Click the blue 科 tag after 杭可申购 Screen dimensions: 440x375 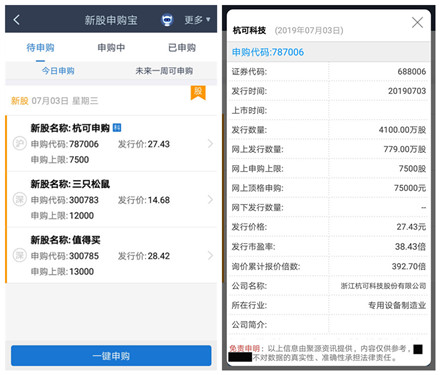[x=117, y=128]
